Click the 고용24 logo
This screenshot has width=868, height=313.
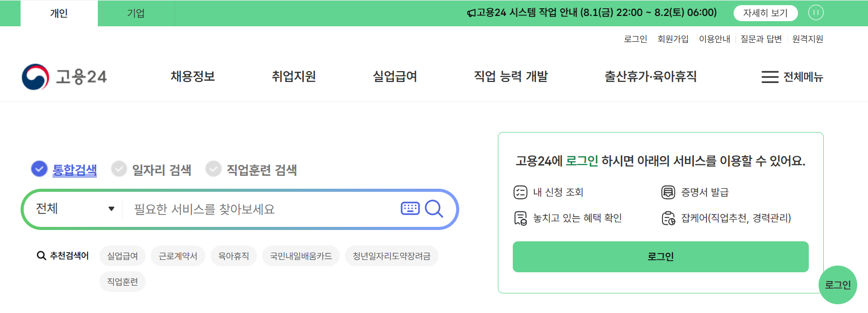tap(66, 75)
